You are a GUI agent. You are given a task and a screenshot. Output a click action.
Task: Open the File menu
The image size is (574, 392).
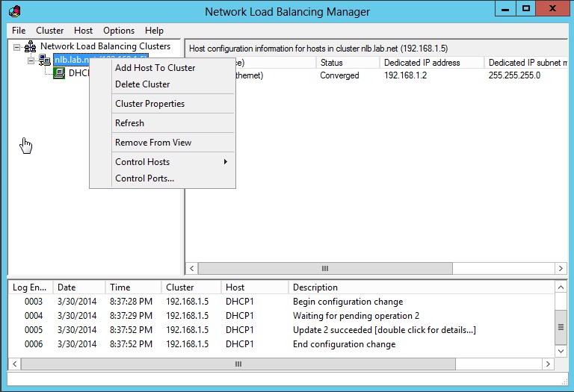tap(19, 31)
